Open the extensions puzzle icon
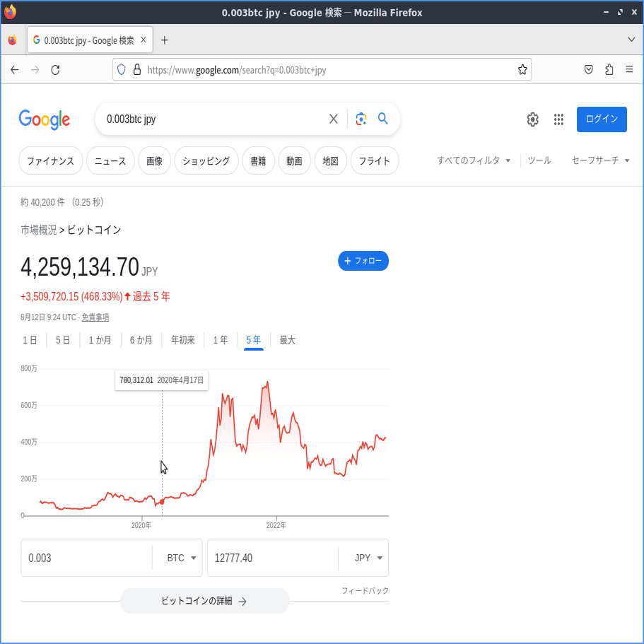Screen dimensions: 644x644 [609, 69]
